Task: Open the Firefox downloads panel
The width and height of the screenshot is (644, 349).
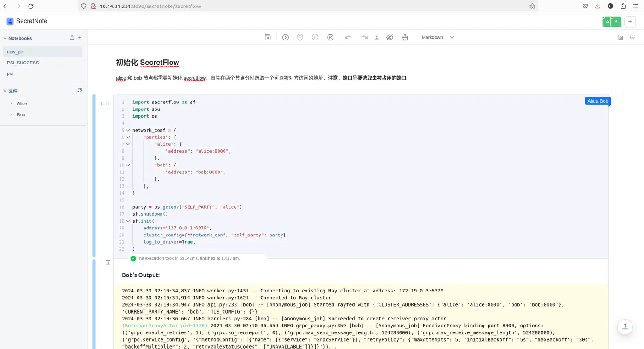Action: pyautogui.click(x=598, y=6)
